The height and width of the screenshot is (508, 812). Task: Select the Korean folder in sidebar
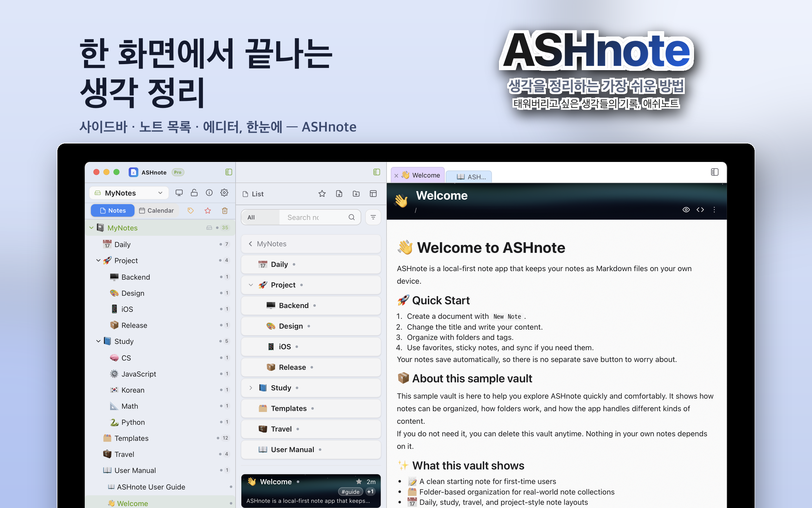160,390
